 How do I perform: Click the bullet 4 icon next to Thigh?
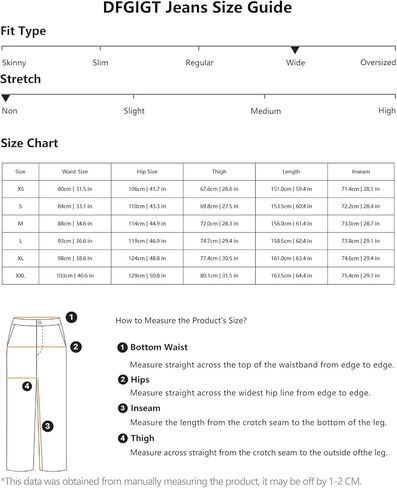click(123, 438)
